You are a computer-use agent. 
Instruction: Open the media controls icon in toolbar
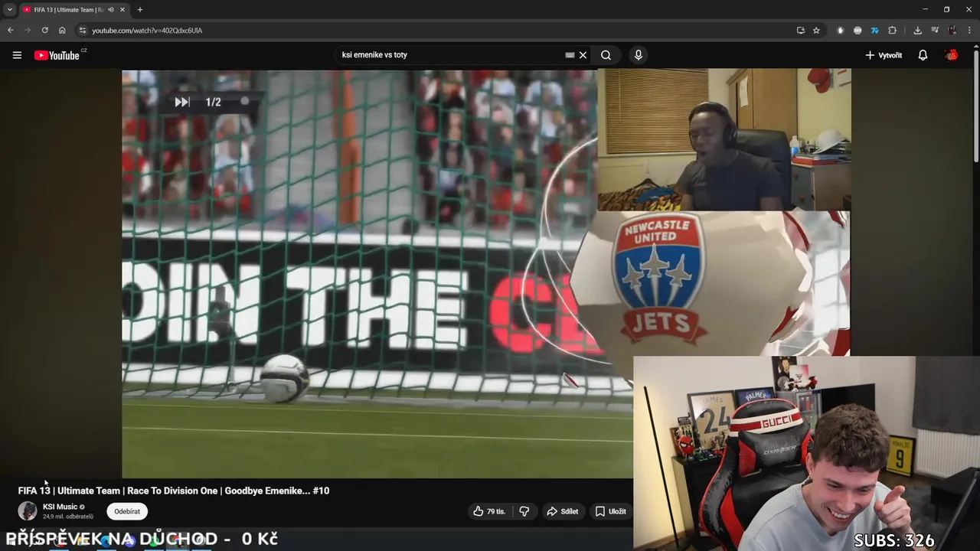point(935,31)
